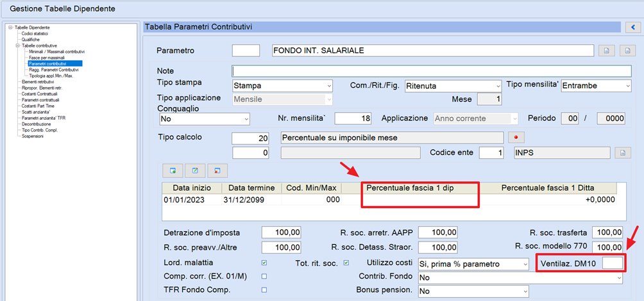Click the R. soc. modello 770 field
This screenshot has height=301, width=644.
(607, 247)
